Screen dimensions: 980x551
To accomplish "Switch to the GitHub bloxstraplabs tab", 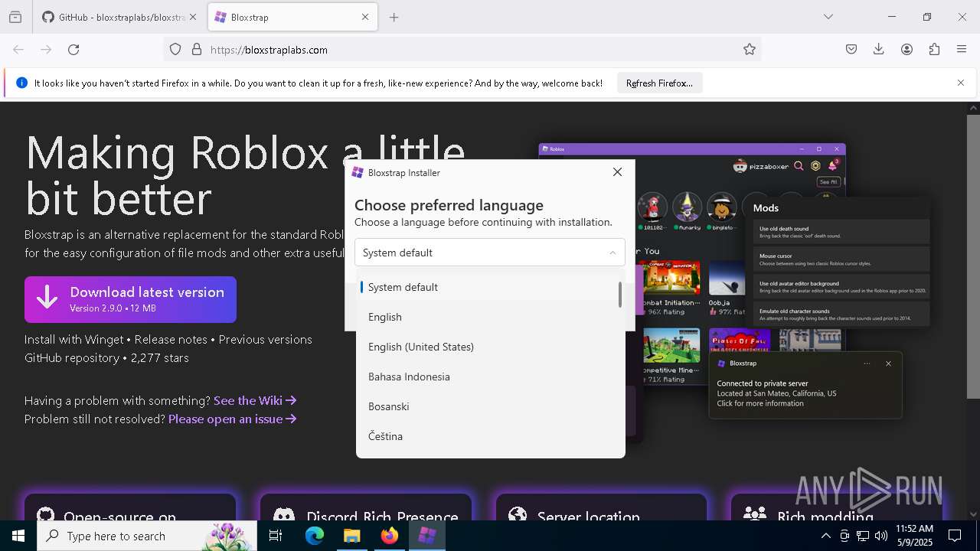I will (119, 17).
